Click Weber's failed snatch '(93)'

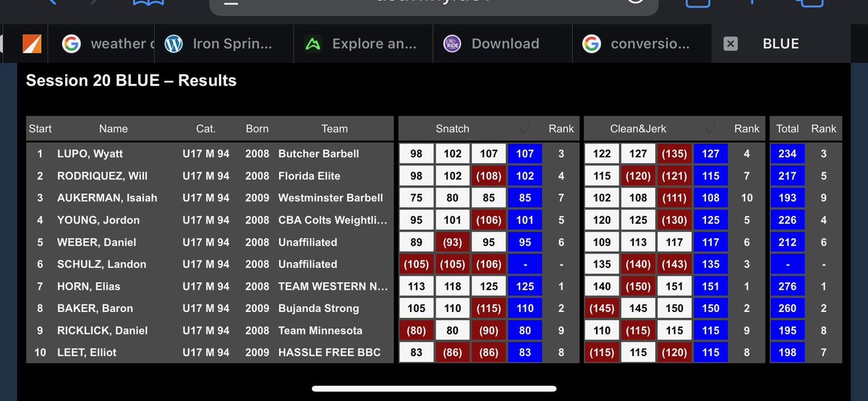pyautogui.click(x=452, y=242)
